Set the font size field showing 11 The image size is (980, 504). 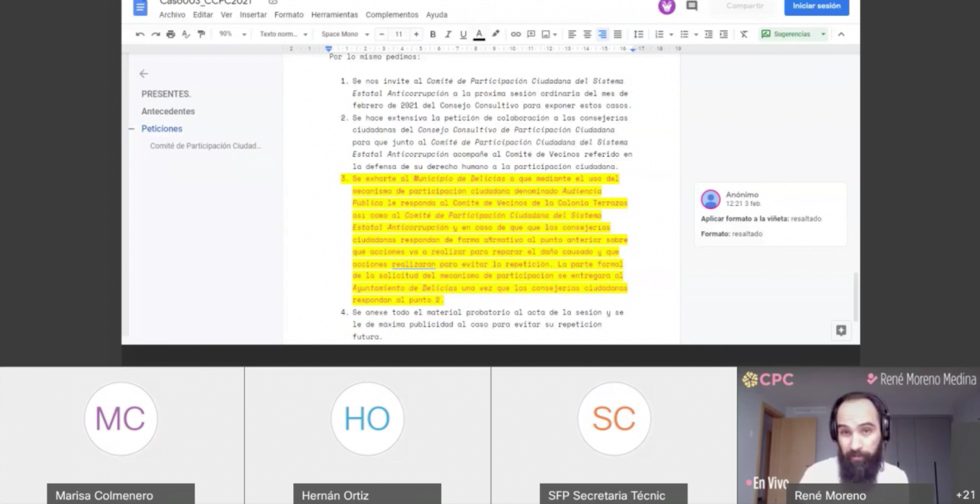399,34
